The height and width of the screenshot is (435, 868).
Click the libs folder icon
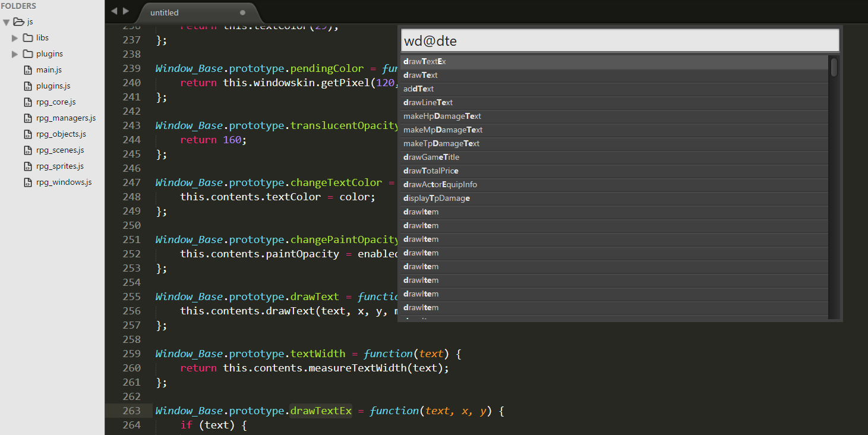click(28, 38)
